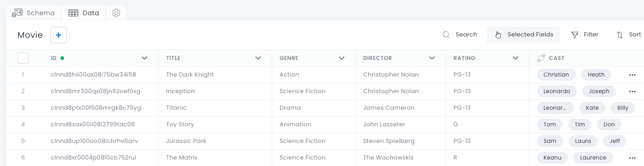This screenshot has width=644, height=166.
Task: Click the Sort arrows icon
Action: pos(620,35)
